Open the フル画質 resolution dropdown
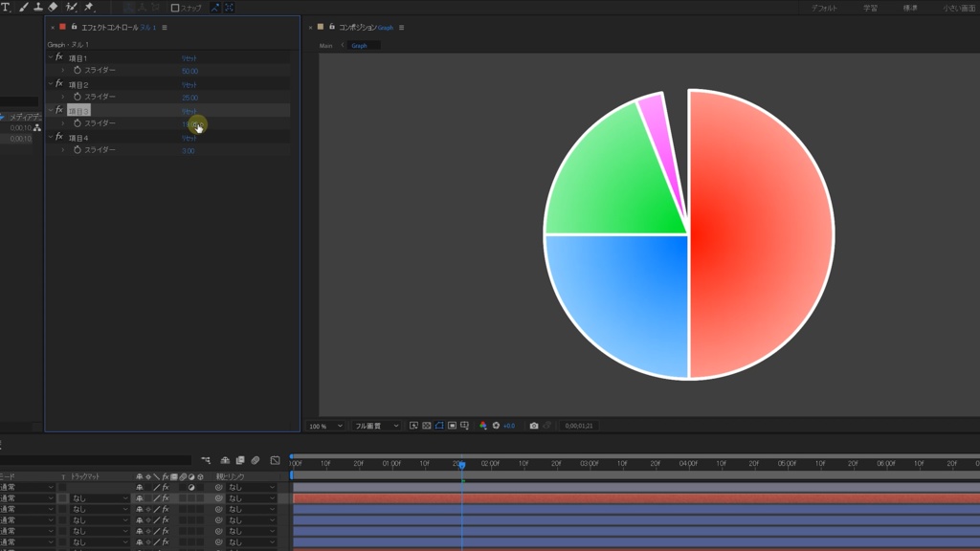The image size is (980, 551). [x=376, y=426]
